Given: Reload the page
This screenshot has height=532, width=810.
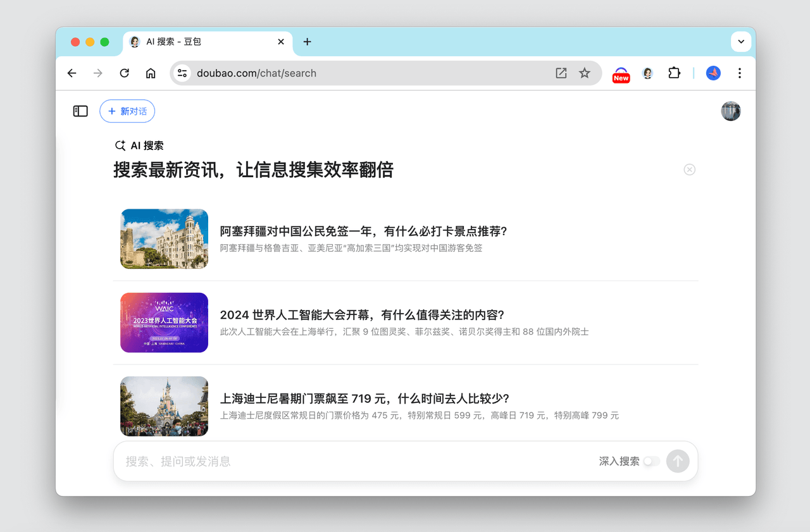Looking at the screenshot, I should pyautogui.click(x=125, y=73).
